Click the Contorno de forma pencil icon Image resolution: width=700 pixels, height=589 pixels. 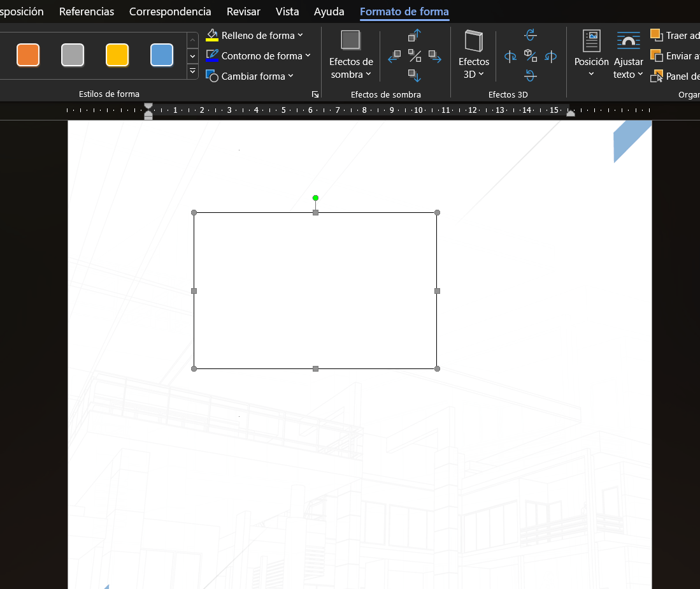[212, 56]
